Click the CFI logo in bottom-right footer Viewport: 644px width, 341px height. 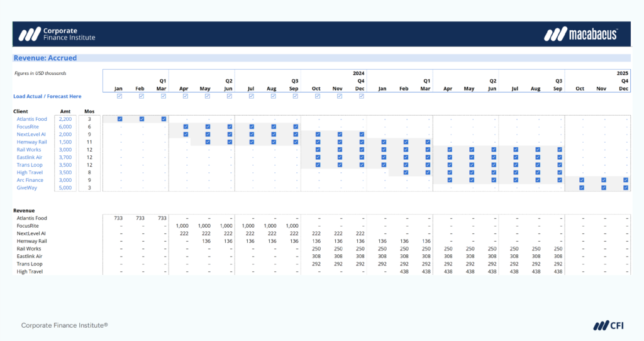tap(606, 325)
